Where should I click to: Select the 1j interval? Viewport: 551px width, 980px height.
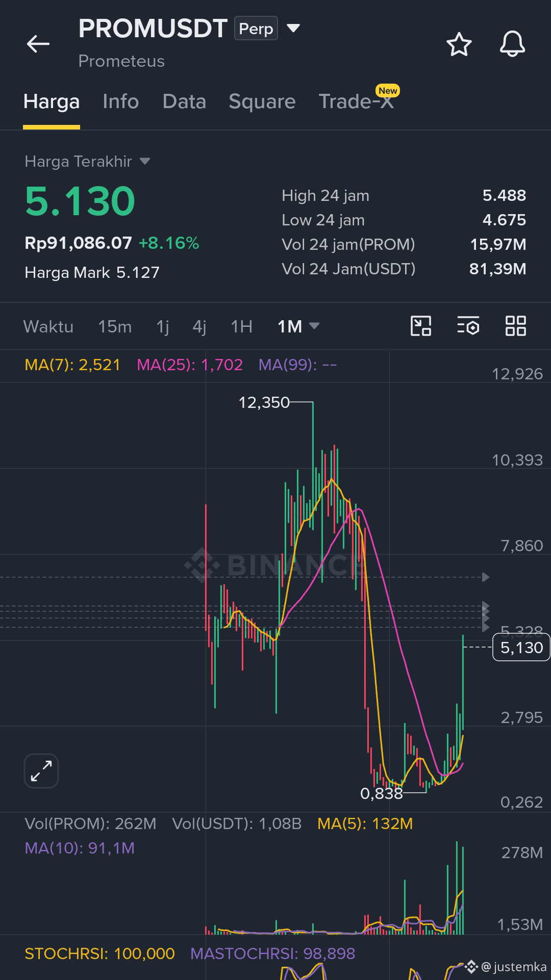(163, 326)
